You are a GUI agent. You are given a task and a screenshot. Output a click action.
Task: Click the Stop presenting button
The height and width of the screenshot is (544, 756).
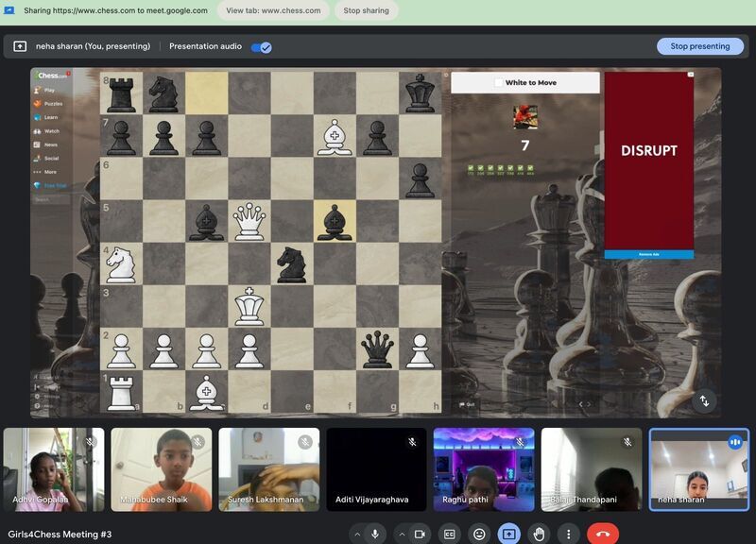(x=699, y=46)
